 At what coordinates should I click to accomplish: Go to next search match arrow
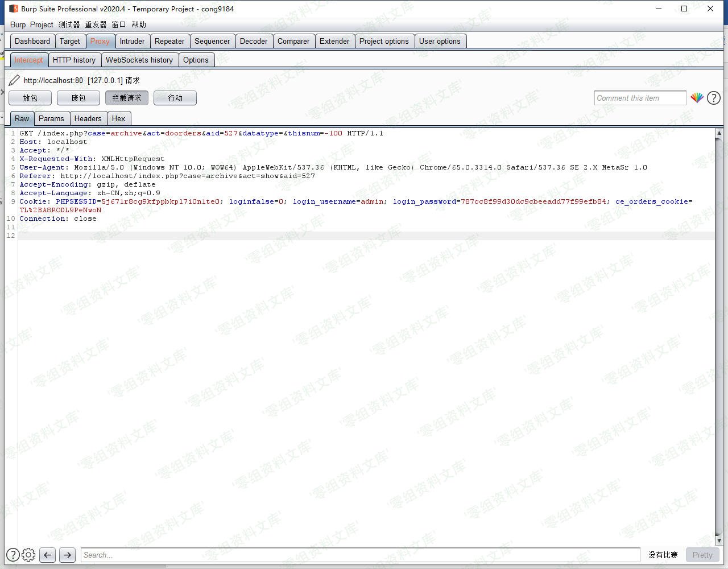pos(67,555)
